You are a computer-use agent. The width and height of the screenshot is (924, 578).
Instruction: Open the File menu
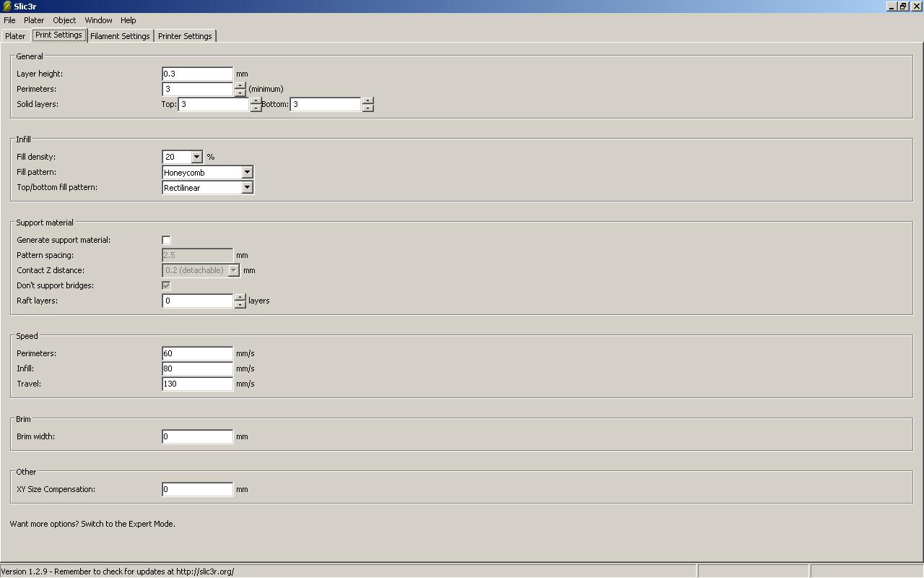click(9, 20)
